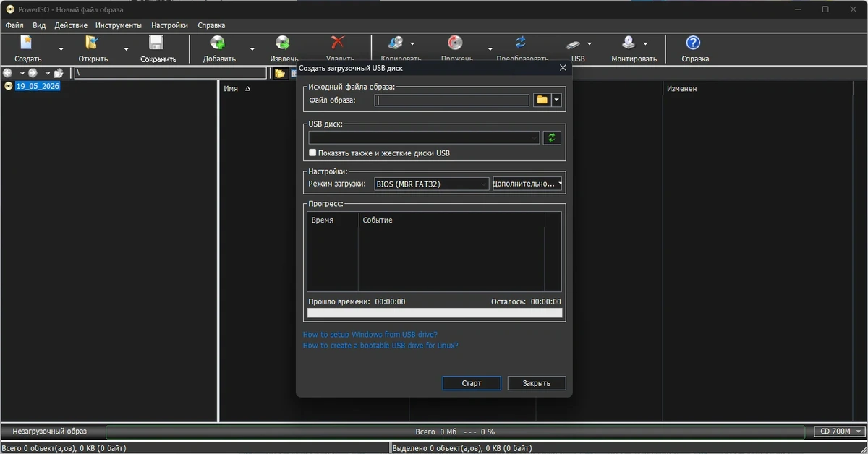Expand the Монтировать toolbar dropdown arrow
Screen dimensions: 868x454
(x=645, y=43)
